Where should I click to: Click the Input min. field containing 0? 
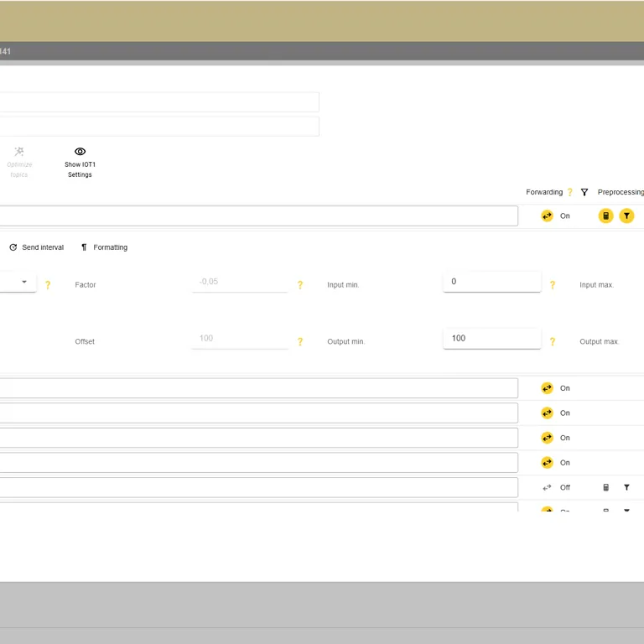pos(492,282)
